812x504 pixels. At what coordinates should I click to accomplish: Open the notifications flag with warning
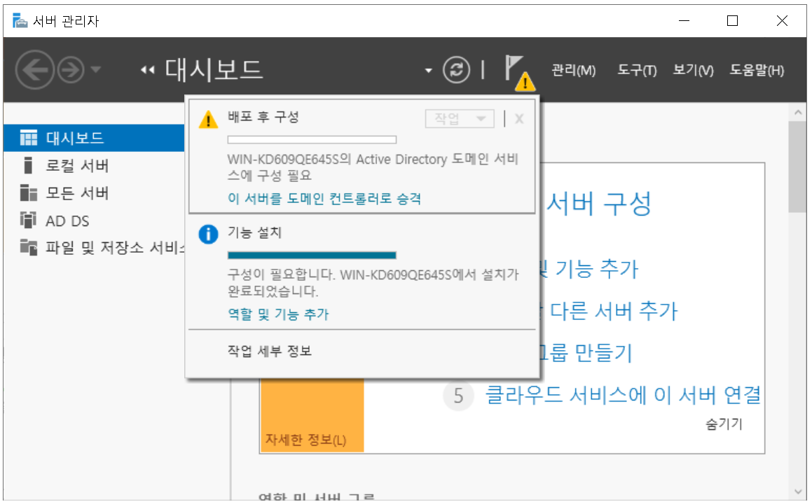519,73
